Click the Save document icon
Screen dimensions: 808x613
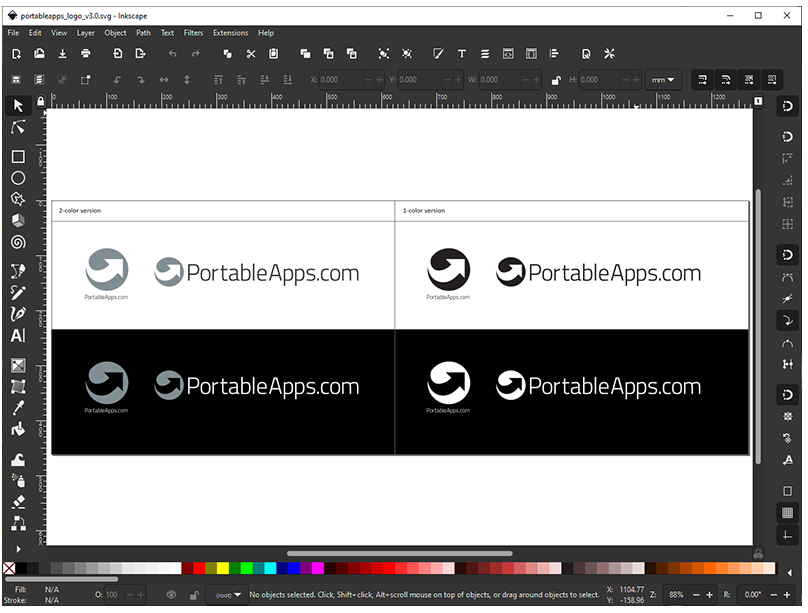pyautogui.click(x=62, y=54)
